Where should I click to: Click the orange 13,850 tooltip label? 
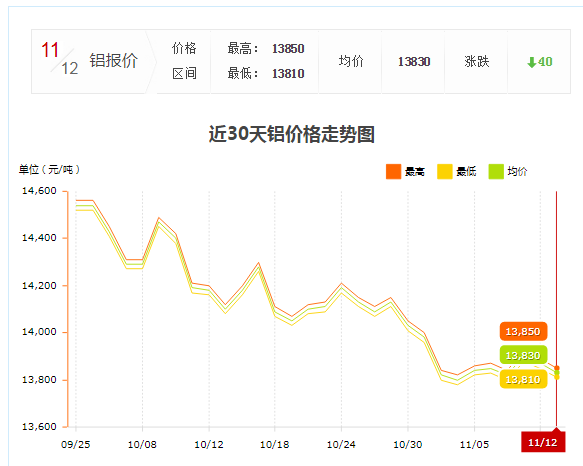click(523, 331)
